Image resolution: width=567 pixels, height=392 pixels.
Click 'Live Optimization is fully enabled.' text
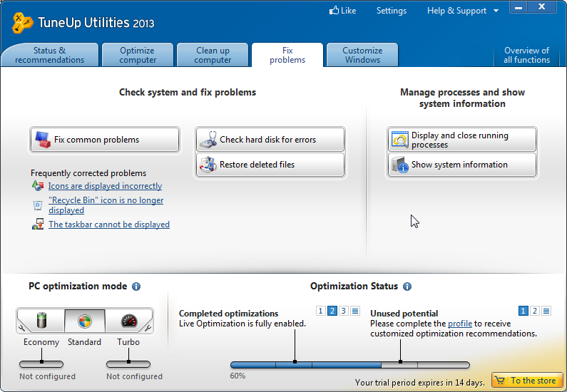click(242, 324)
